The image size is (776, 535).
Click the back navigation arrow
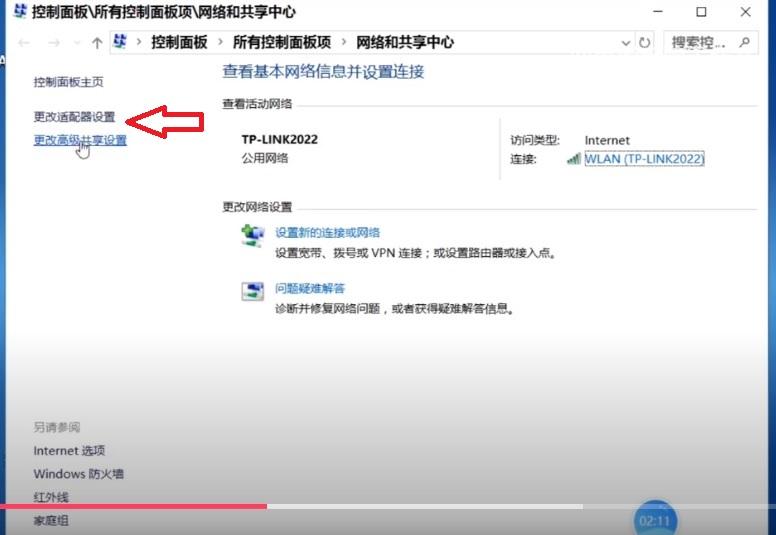[24, 43]
